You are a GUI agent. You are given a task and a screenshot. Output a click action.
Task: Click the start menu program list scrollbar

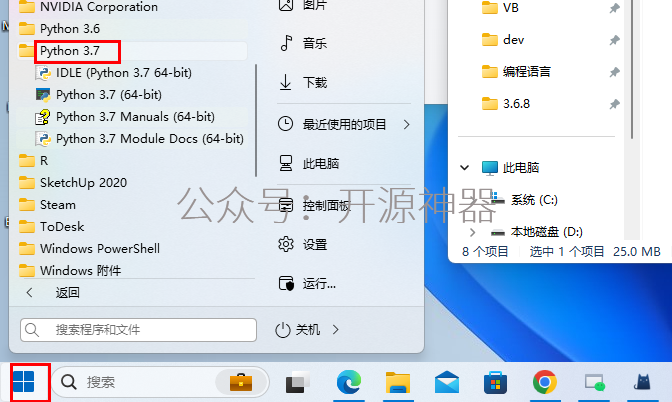click(256, 120)
